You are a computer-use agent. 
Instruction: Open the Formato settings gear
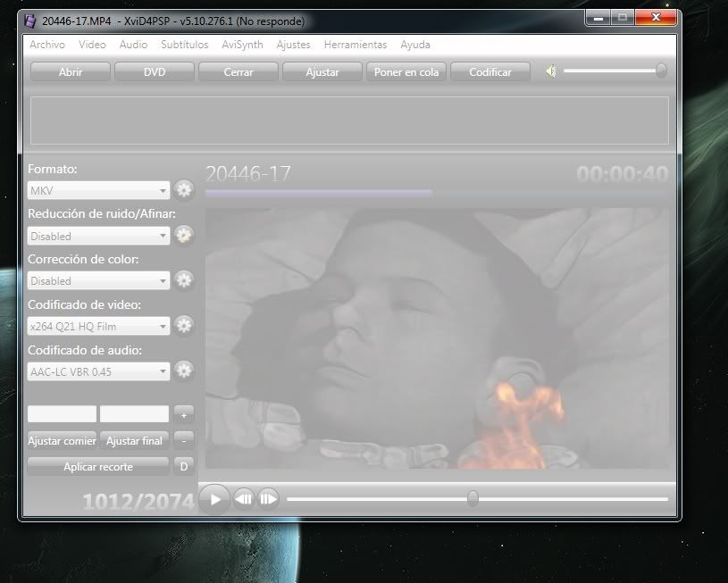(x=184, y=190)
